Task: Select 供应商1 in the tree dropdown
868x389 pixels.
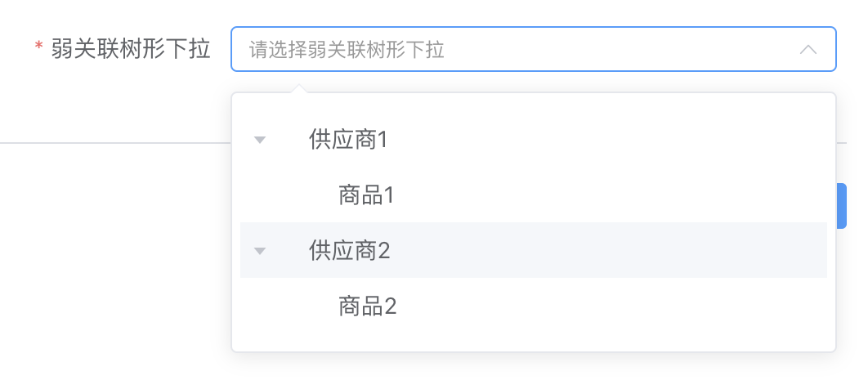Action: (x=347, y=141)
